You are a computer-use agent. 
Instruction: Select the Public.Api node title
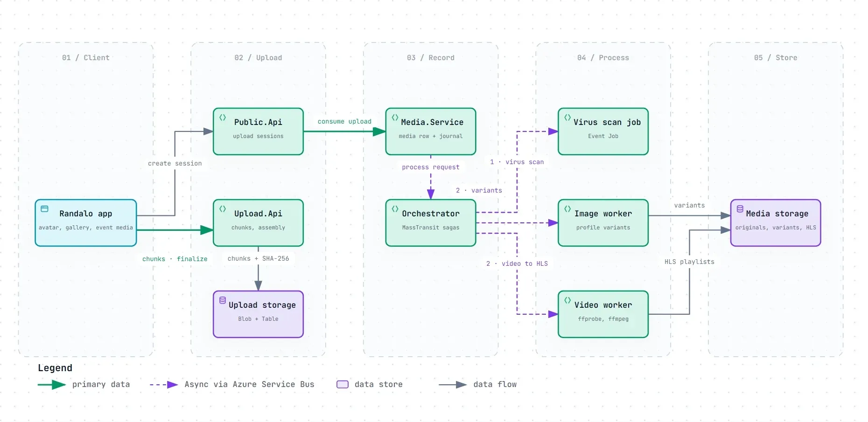(x=258, y=122)
